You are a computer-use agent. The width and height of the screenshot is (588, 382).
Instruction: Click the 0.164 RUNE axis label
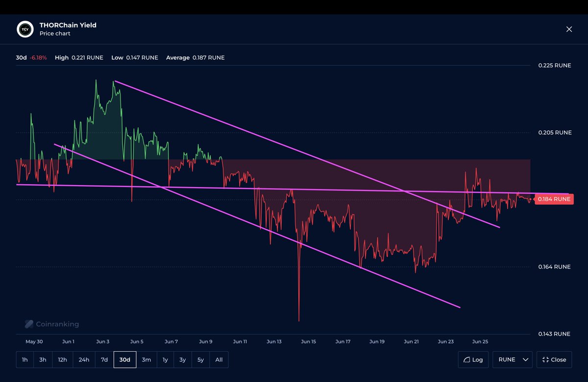(x=554, y=267)
